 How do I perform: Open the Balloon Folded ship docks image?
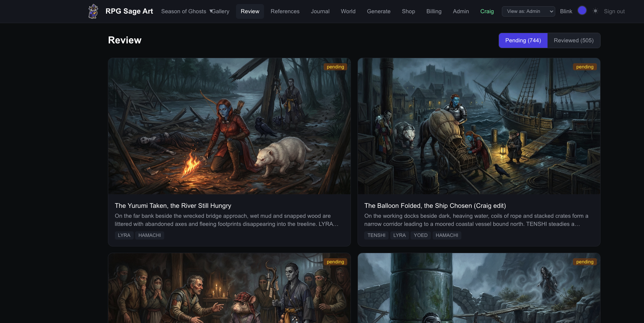479,126
